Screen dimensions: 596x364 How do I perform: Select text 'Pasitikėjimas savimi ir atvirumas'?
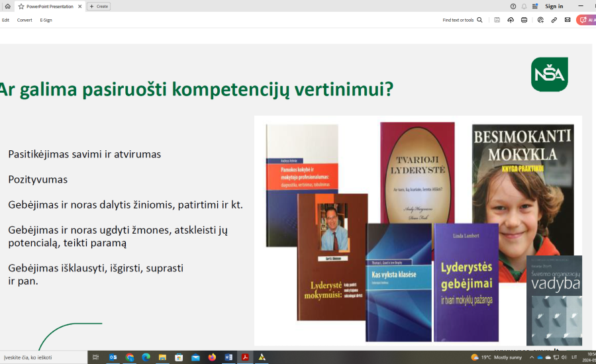tap(84, 154)
